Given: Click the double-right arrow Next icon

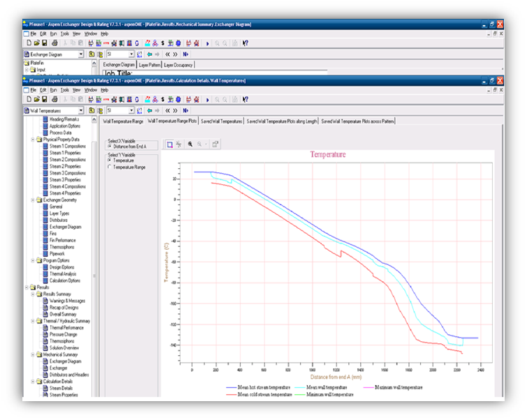Looking at the screenshot, I should click(x=177, y=110).
